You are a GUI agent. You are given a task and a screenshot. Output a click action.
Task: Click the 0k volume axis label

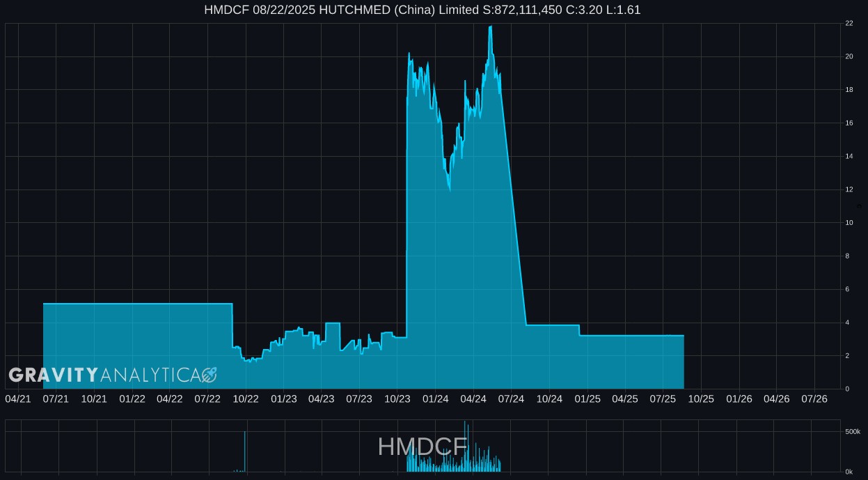tap(849, 472)
